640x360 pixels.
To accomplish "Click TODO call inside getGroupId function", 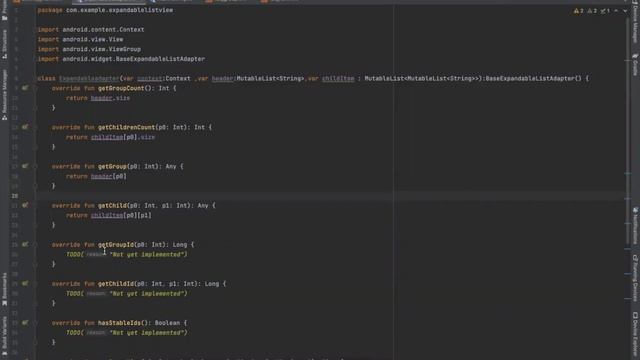I will 127,254.
